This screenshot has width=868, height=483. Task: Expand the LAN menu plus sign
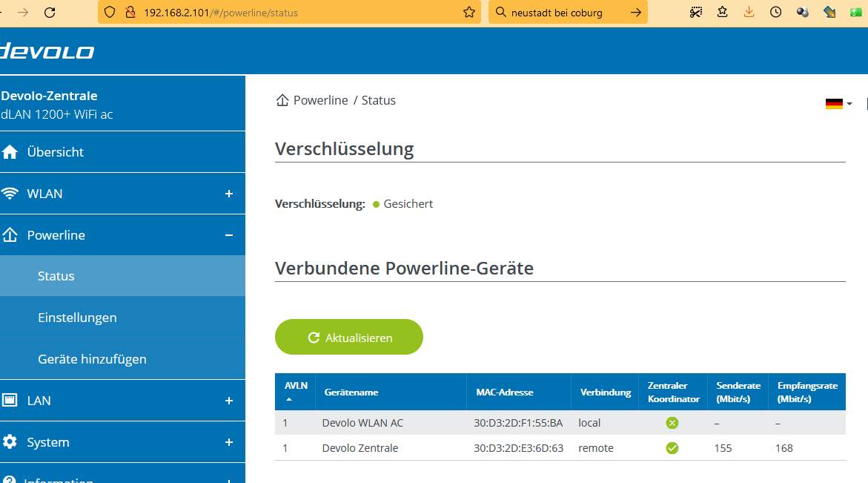pos(228,401)
